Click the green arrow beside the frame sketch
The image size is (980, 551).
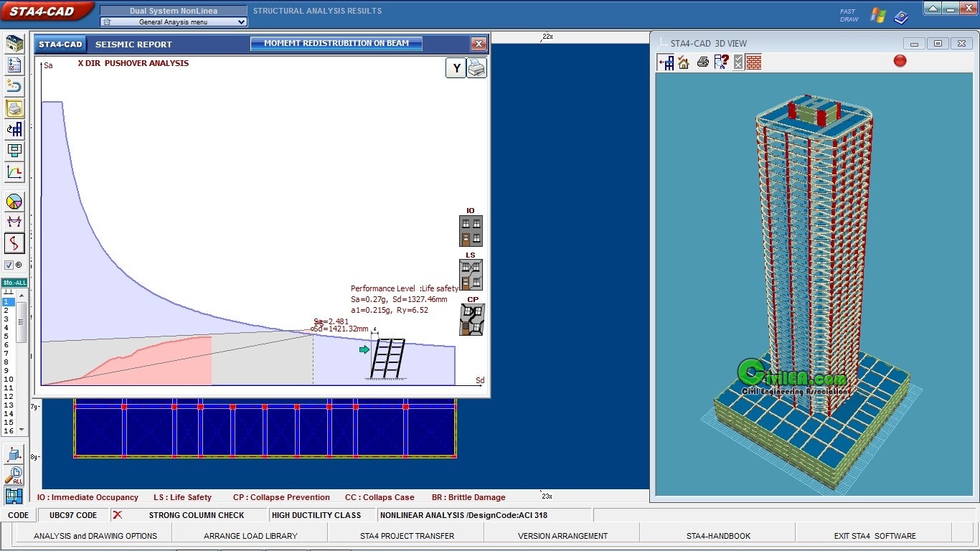pos(364,349)
